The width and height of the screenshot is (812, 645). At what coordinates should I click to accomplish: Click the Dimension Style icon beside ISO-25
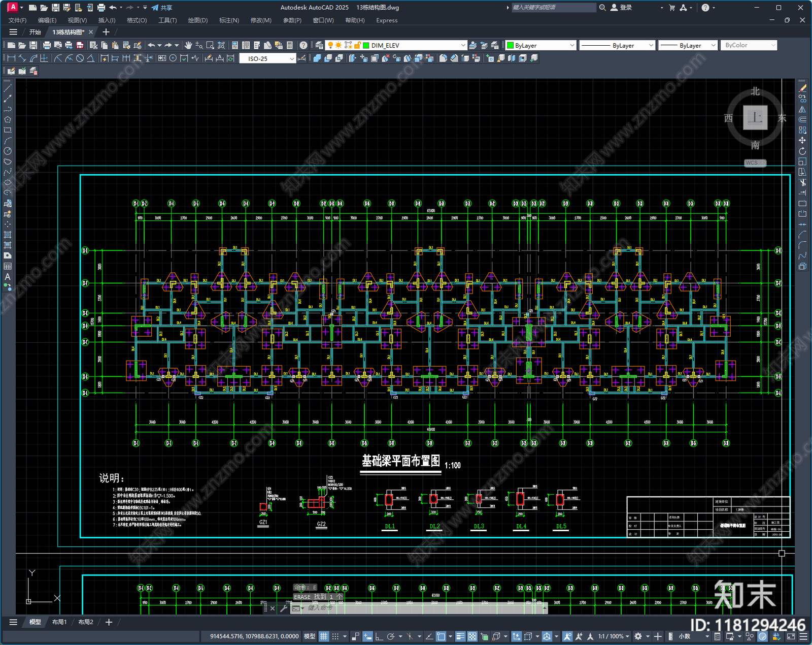pos(302,58)
